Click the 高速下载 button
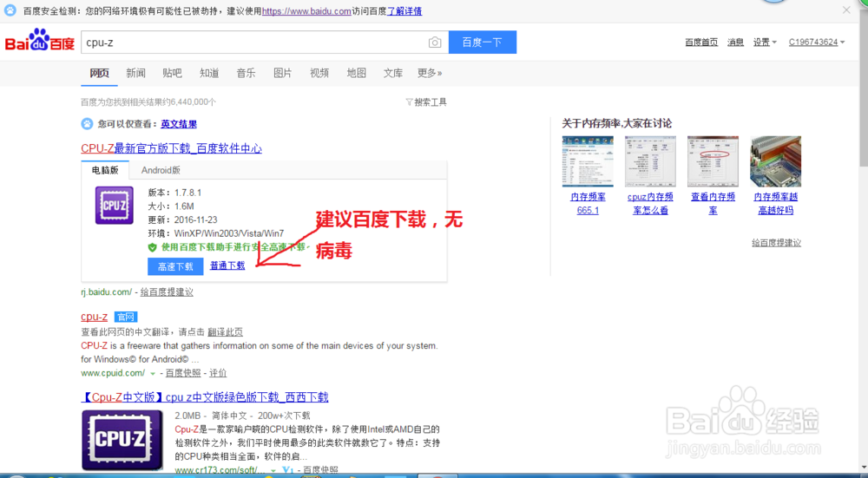 pyautogui.click(x=175, y=266)
